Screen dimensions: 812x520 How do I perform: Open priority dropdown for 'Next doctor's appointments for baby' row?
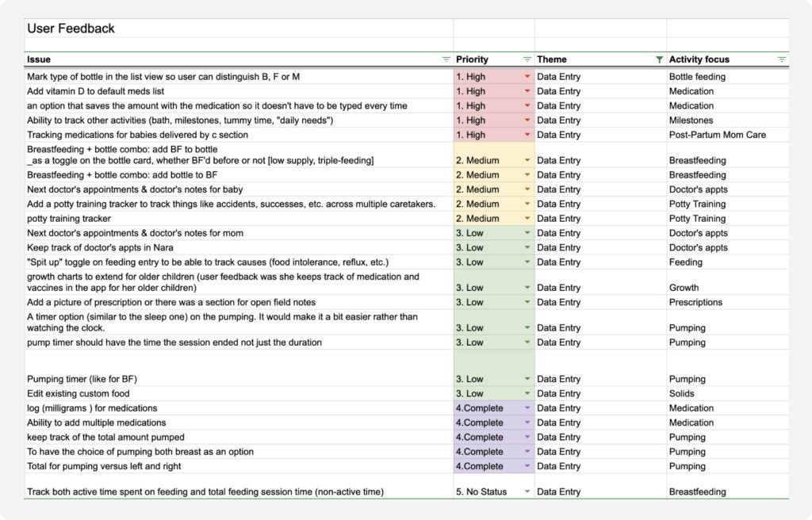527,189
